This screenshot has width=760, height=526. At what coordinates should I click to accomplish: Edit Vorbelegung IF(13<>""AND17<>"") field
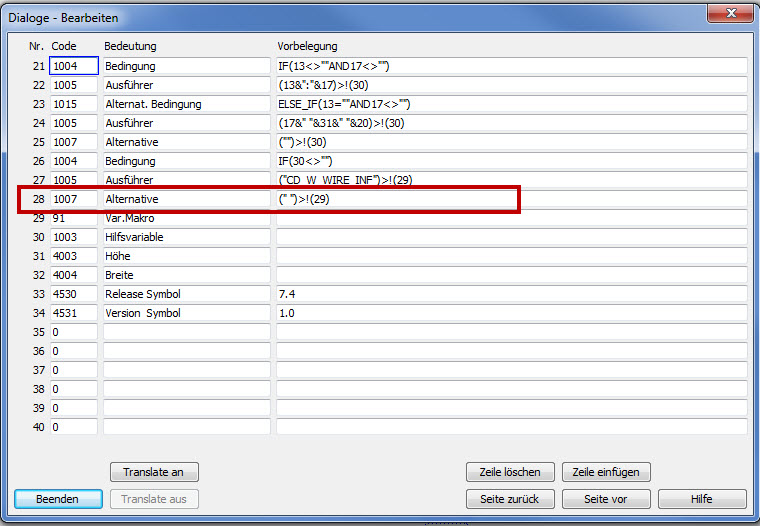[x=512, y=66]
